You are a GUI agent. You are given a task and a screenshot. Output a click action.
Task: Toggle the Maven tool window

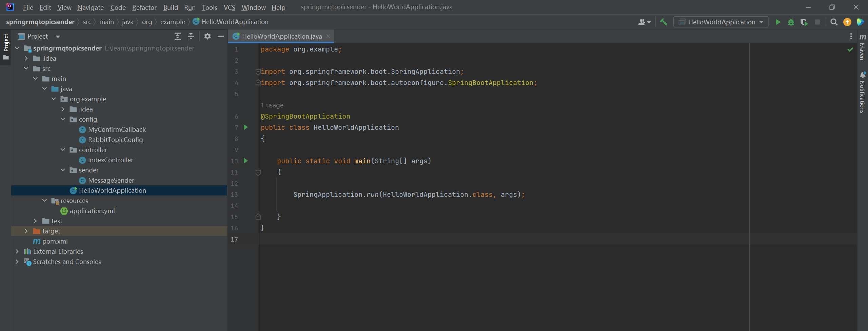click(x=862, y=47)
